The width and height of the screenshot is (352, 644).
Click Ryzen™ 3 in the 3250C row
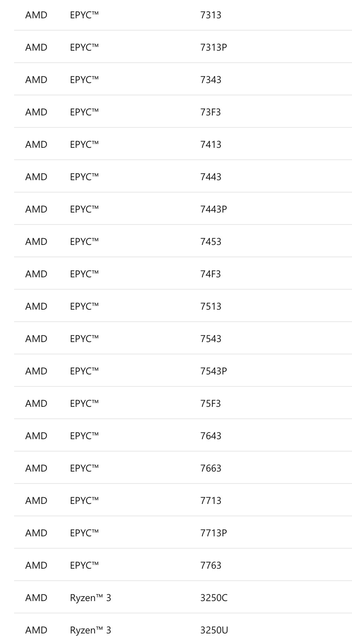90,598
